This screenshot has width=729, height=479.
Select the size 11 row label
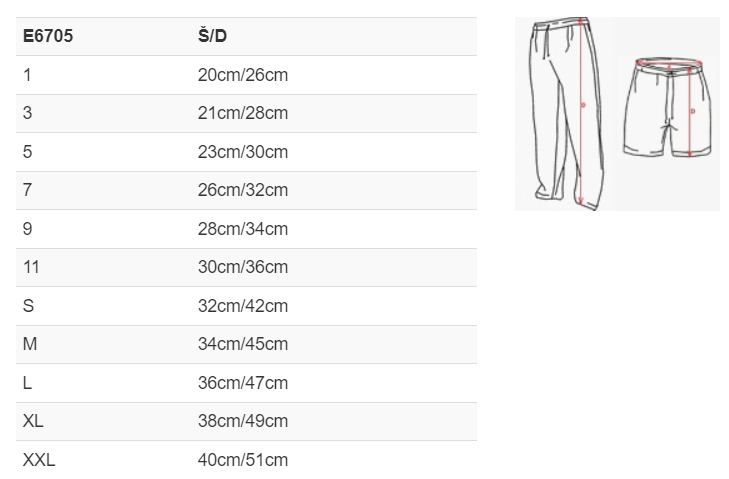(x=31, y=267)
